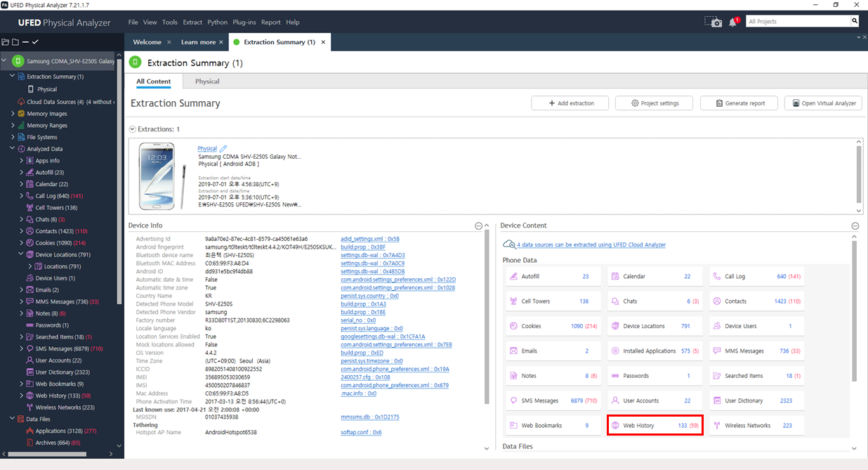Collapse the Extractions: 1 section
This screenshot has width=868, height=470.
(x=133, y=129)
